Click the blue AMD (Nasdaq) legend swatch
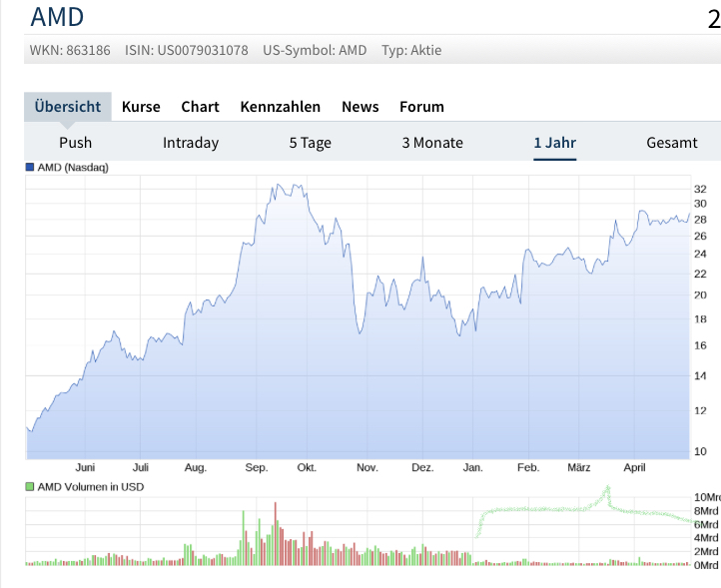721x588 pixels. coord(30,168)
